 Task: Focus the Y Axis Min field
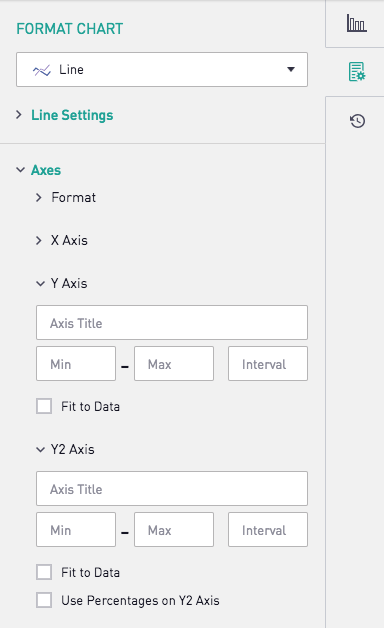click(x=76, y=364)
